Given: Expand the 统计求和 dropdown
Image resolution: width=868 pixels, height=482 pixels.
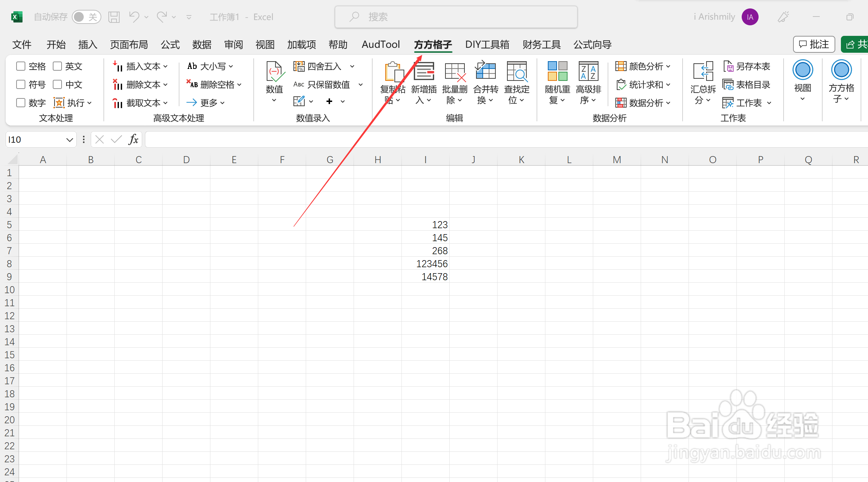Looking at the screenshot, I should pos(668,84).
